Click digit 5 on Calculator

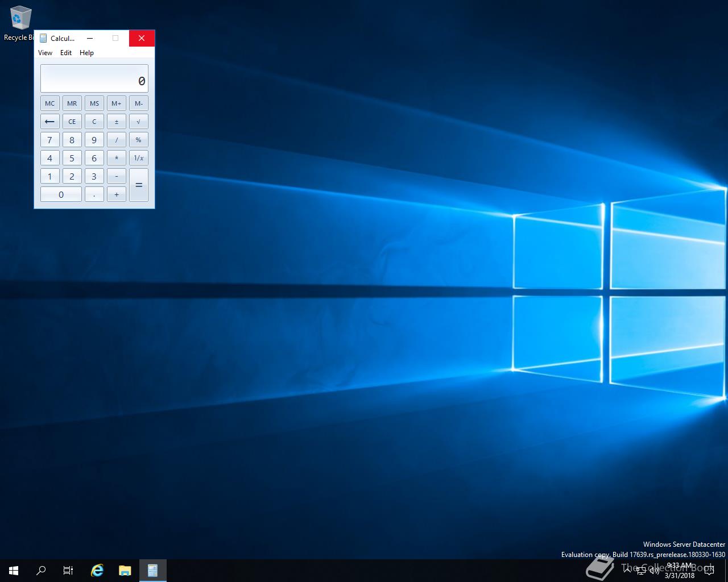pos(72,158)
